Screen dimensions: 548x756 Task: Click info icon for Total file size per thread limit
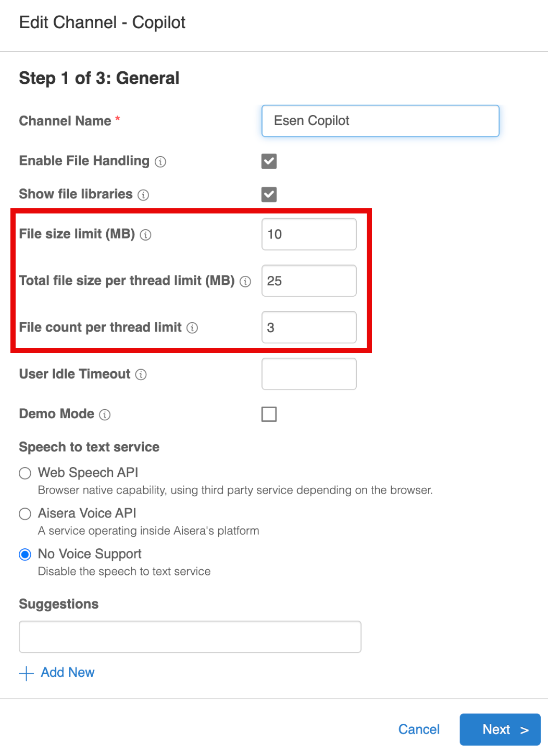pyautogui.click(x=245, y=282)
